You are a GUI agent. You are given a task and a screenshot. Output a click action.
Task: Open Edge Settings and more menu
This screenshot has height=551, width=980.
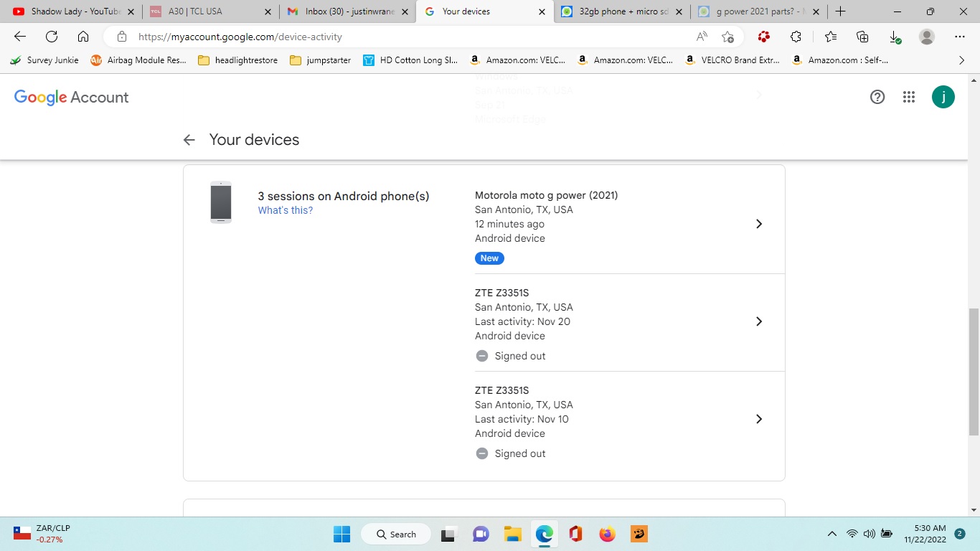click(x=960, y=37)
